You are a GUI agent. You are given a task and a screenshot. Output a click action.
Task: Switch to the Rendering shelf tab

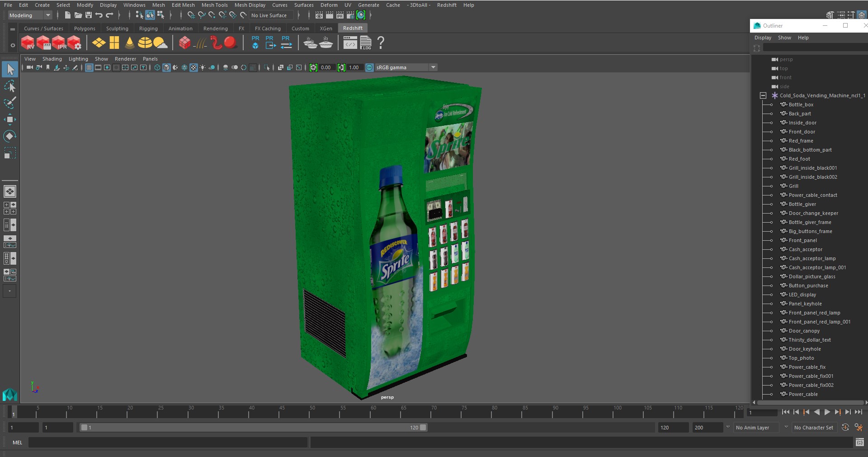click(215, 29)
